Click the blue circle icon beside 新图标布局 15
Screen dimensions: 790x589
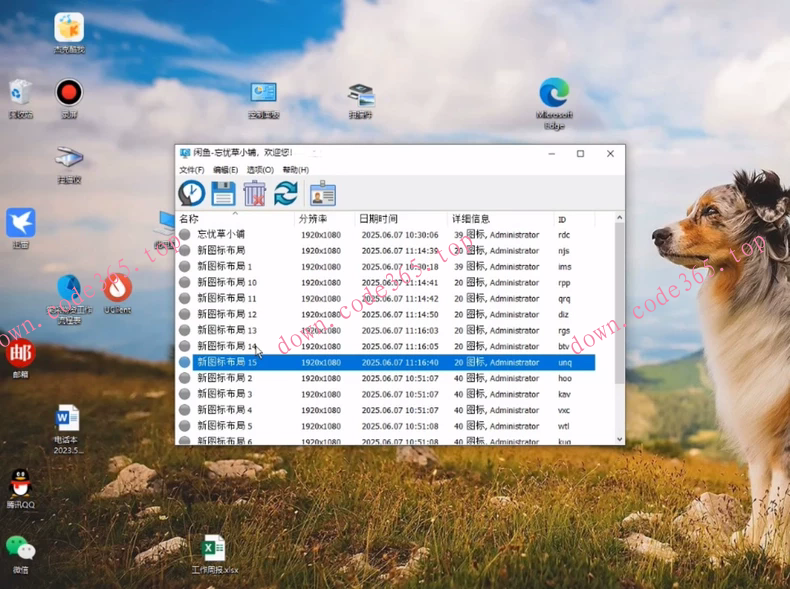pos(185,362)
